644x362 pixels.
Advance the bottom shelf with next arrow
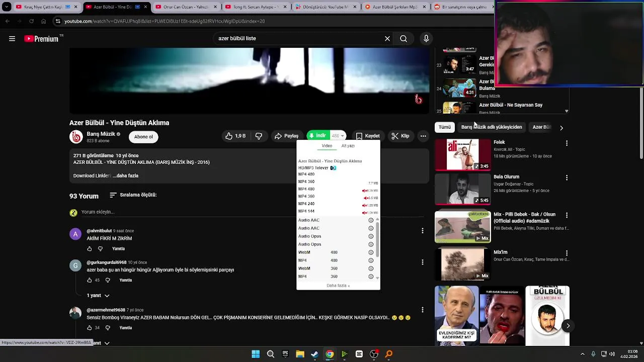click(568, 326)
